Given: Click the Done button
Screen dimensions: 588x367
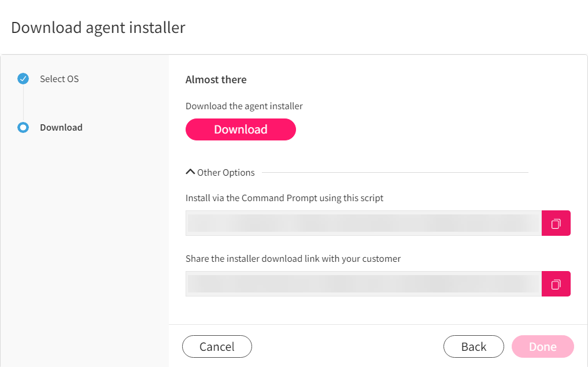Looking at the screenshot, I should pos(543,346).
